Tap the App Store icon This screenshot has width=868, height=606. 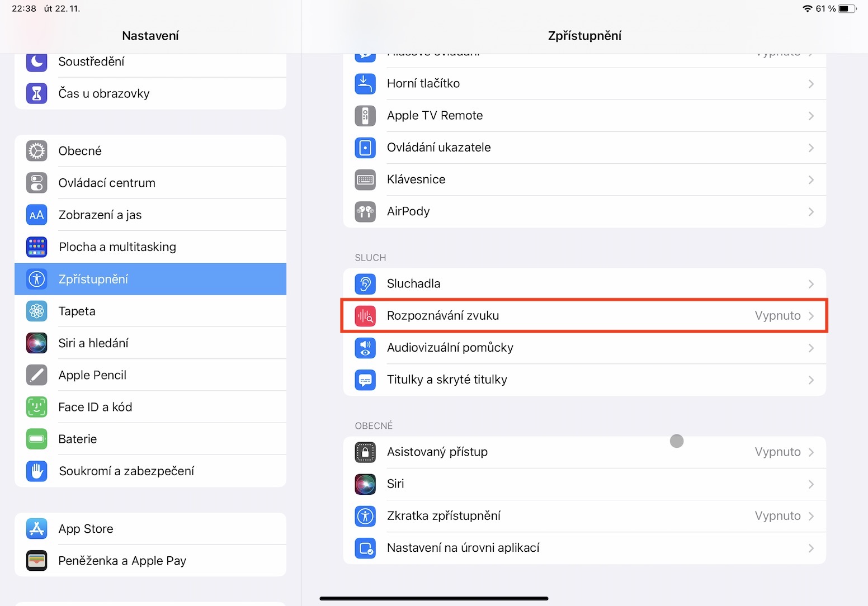coord(37,529)
